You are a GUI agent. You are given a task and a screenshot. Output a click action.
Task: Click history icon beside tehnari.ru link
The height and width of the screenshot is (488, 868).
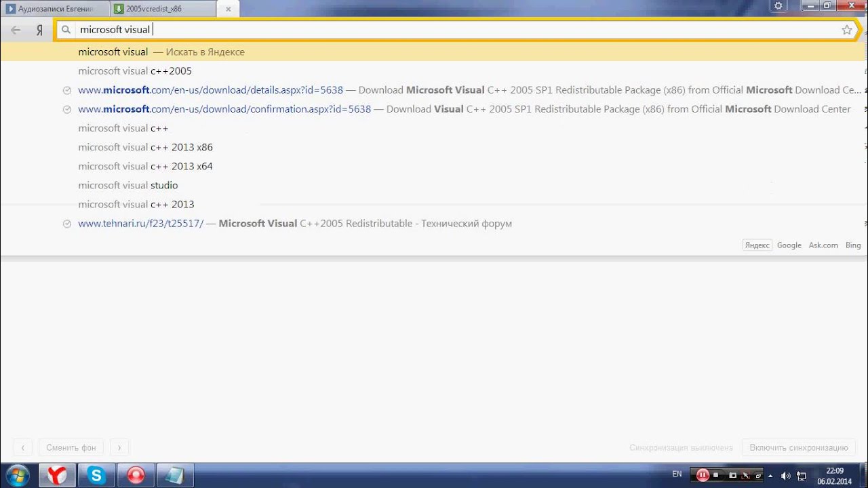pyautogui.click(x=66, y=224)
